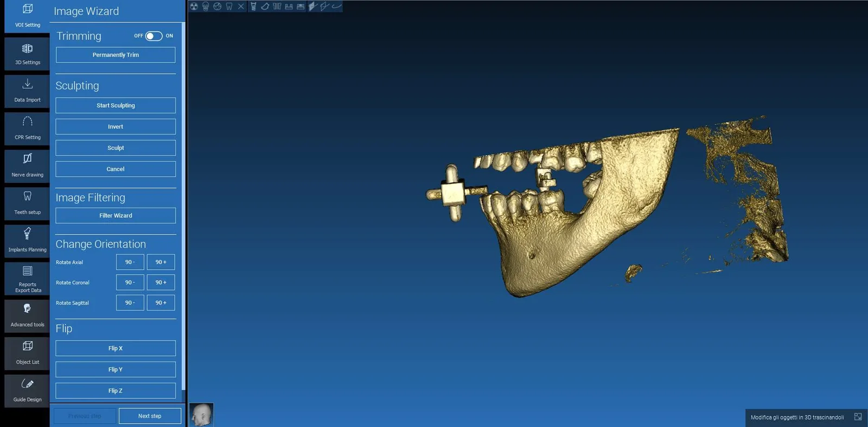868x427 pixels.
Task: Open Advanced tools
Action: 27,316
